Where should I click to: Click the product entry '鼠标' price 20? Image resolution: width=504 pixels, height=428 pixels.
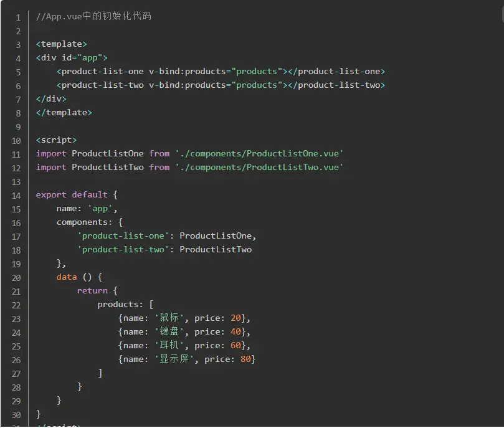(184, 318)
